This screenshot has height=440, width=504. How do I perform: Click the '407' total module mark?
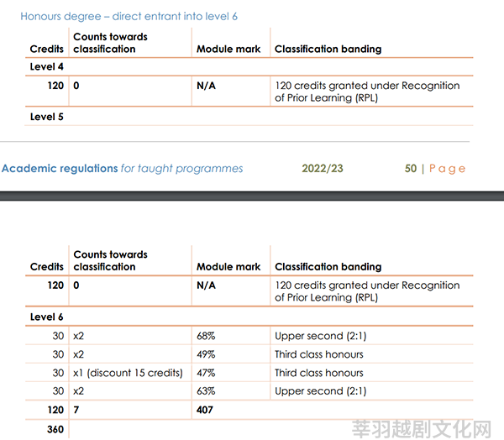click(205, 410)
